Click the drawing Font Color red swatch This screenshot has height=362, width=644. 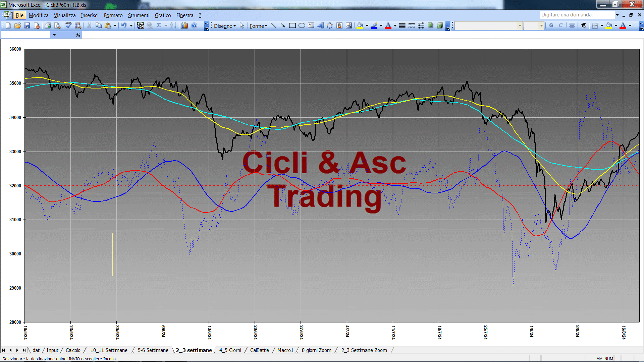coord(388,25)
